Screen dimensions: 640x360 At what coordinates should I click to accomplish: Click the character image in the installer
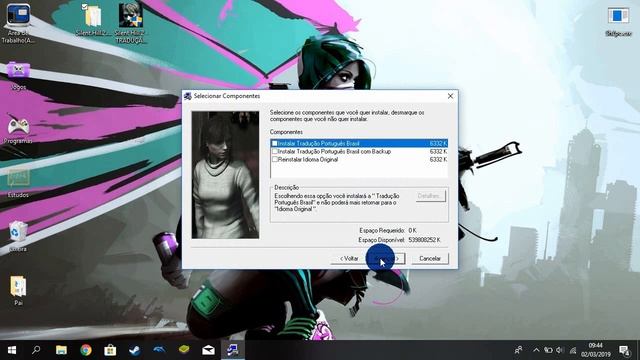point(225,175)
